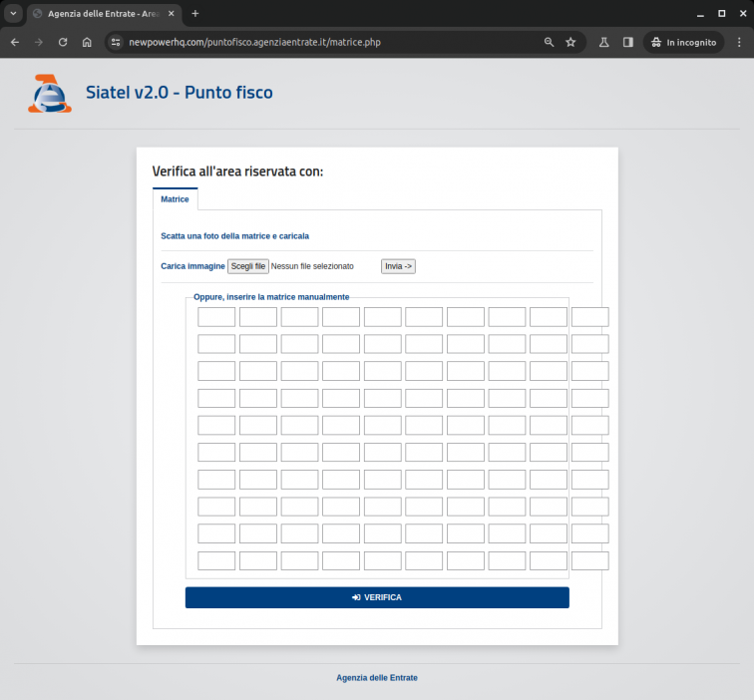Click the zoom magnifier icon in address bar
The image size is (754, 700).
549,43
